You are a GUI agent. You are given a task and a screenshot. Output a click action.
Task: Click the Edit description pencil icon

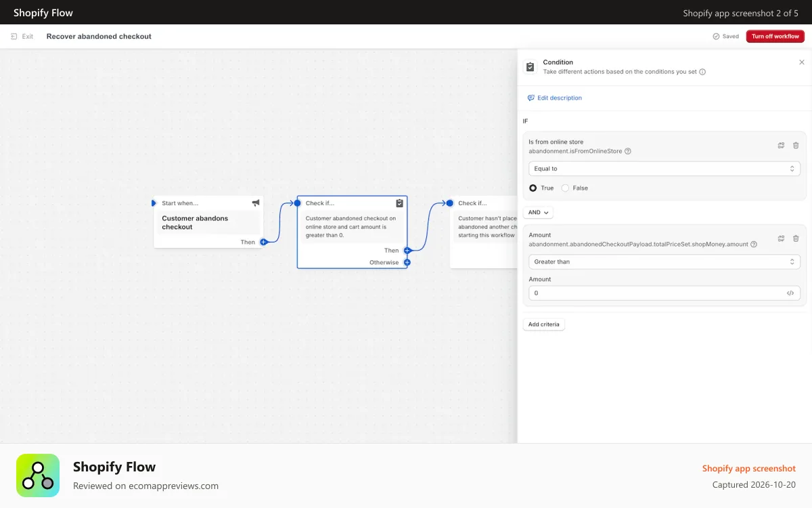[531, 98]
